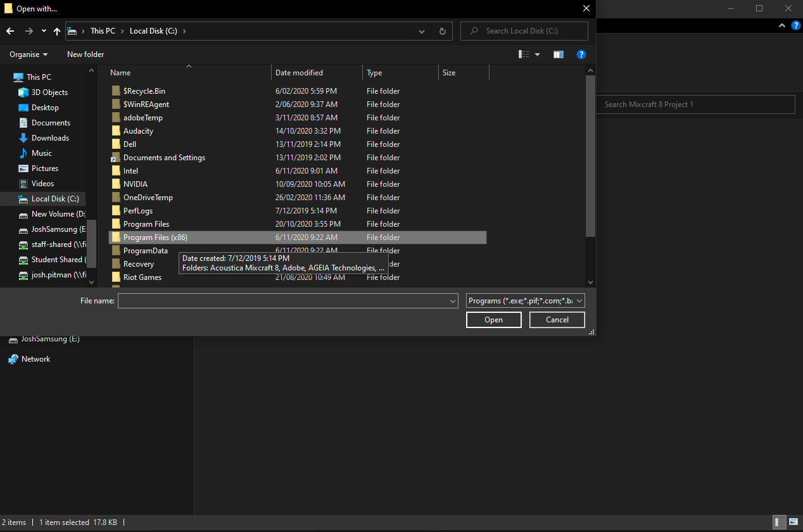Expand chevron after Local Disk (C:) breadcrumb
Viewport: 803px width, 532px height.
184,31
